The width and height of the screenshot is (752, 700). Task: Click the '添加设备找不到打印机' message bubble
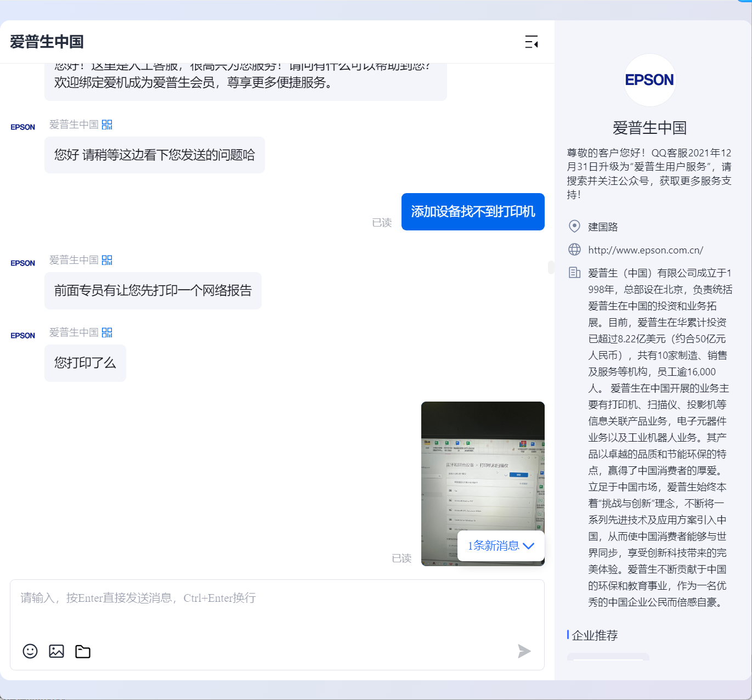473,212
